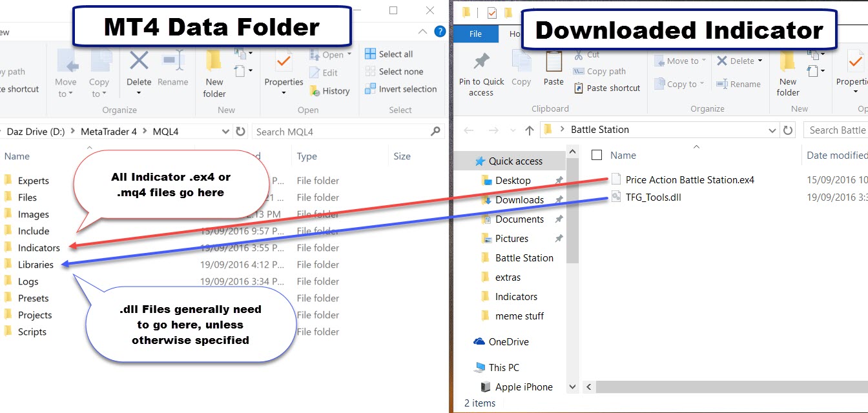Click Copy in Battle Station window ribbon

tap(521, 69)
